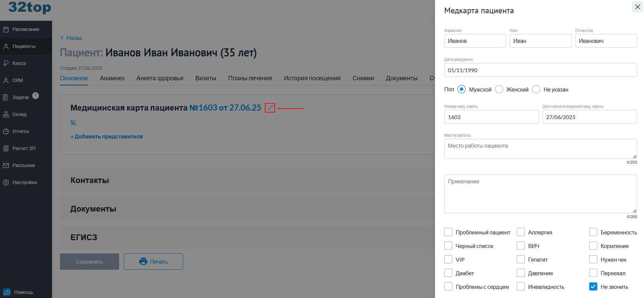Click the task count badge on Задачи
644x298 pixels.
tap(35, 96)
